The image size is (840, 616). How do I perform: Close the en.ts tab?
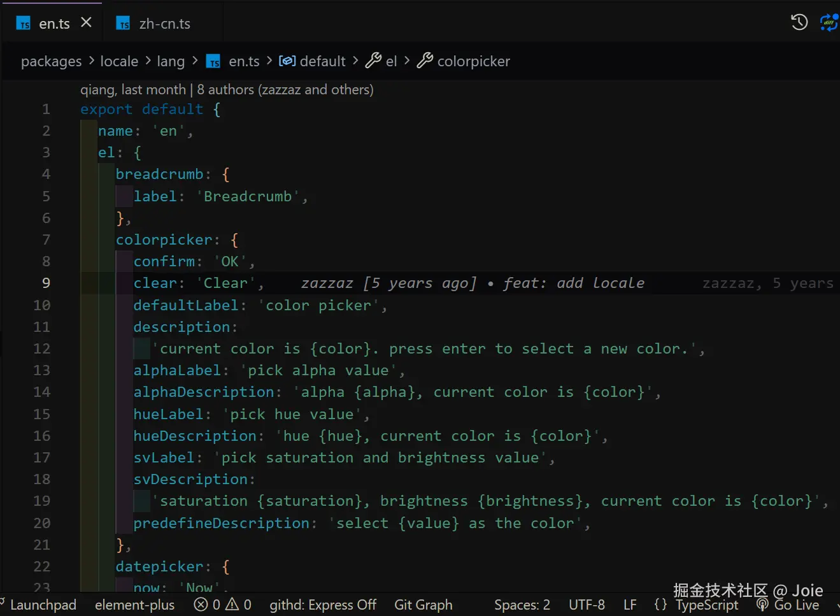pos(87,23)
